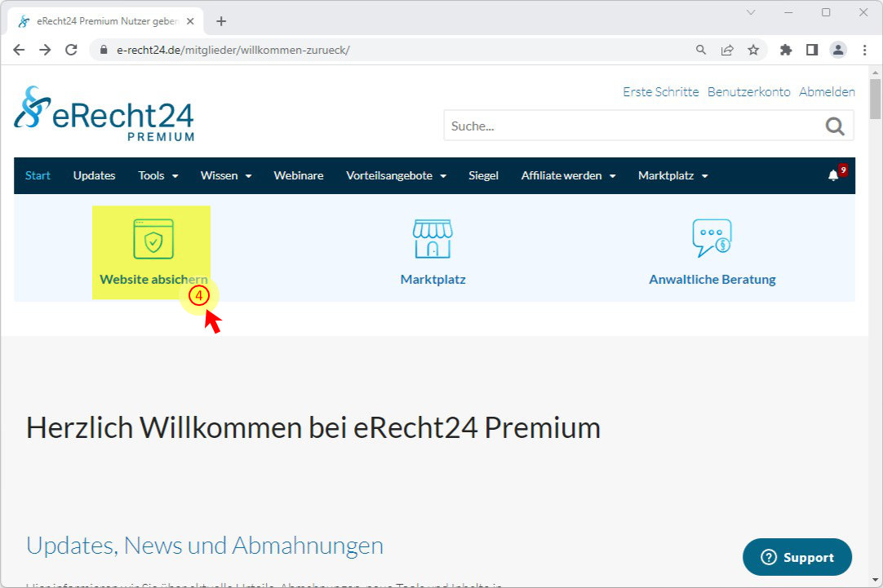Expand the Marktplatz navigation dropdown
The width and height of the screenshot is (883, 588).
pos(673,175)
